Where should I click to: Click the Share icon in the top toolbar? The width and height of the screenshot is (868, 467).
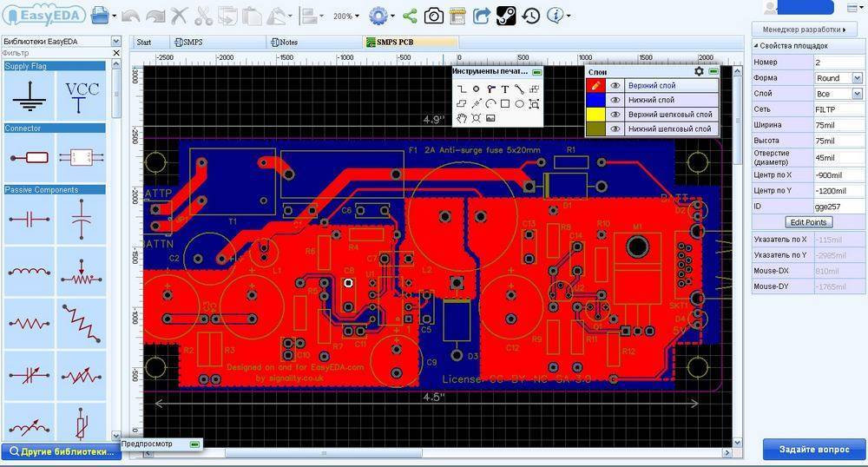point(409,16)
